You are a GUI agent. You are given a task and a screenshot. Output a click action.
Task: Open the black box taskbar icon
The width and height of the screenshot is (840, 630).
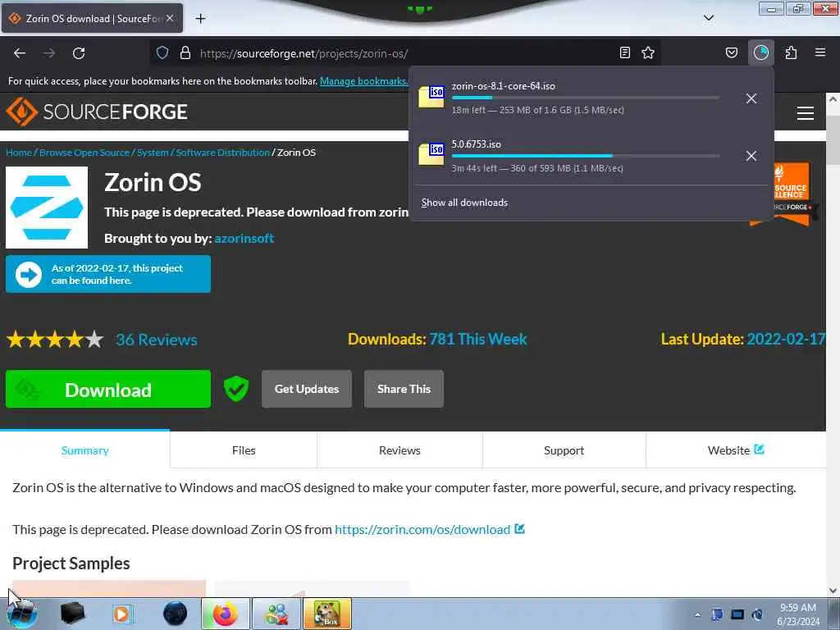[72, 614]
